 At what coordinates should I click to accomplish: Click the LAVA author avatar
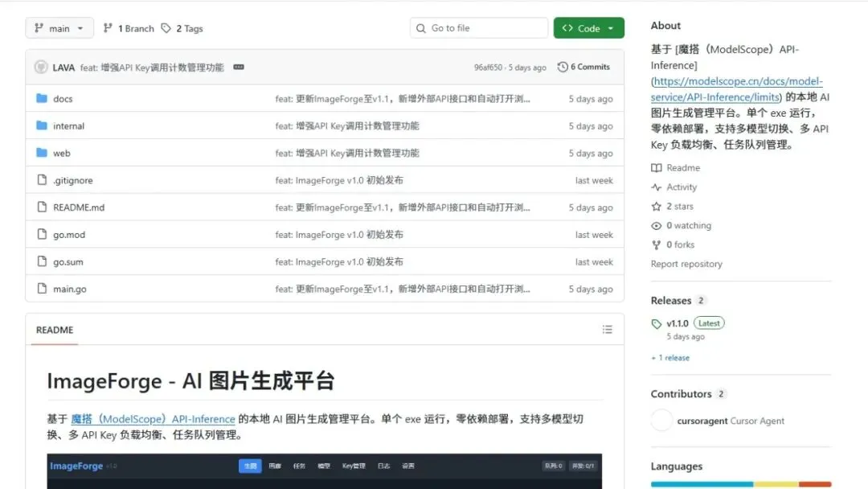click(x=41, y=67)
